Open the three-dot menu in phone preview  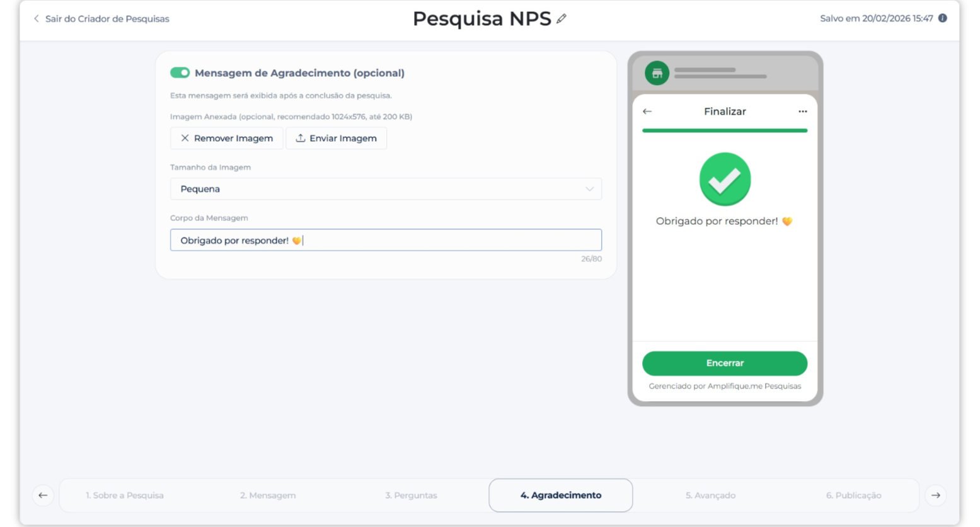coord(802,111)
